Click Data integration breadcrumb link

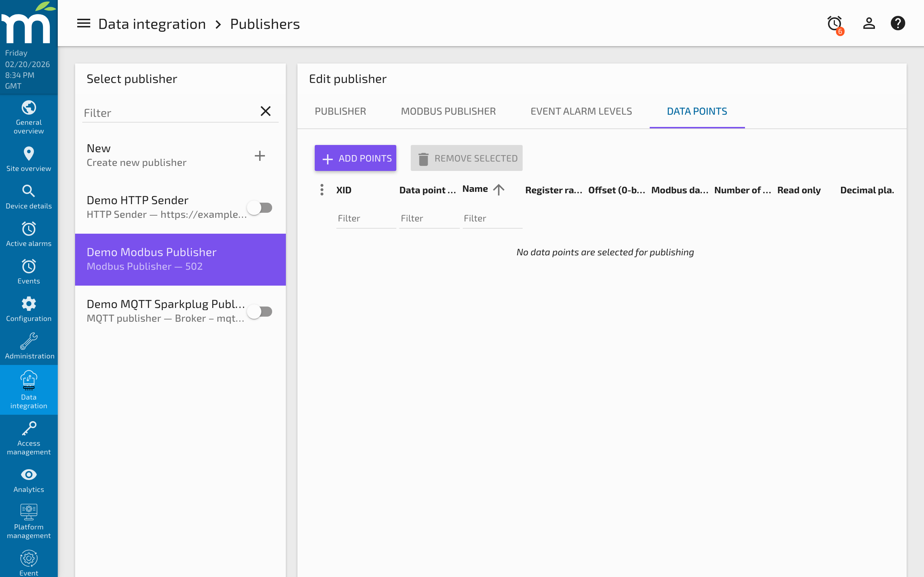[152, 24]
